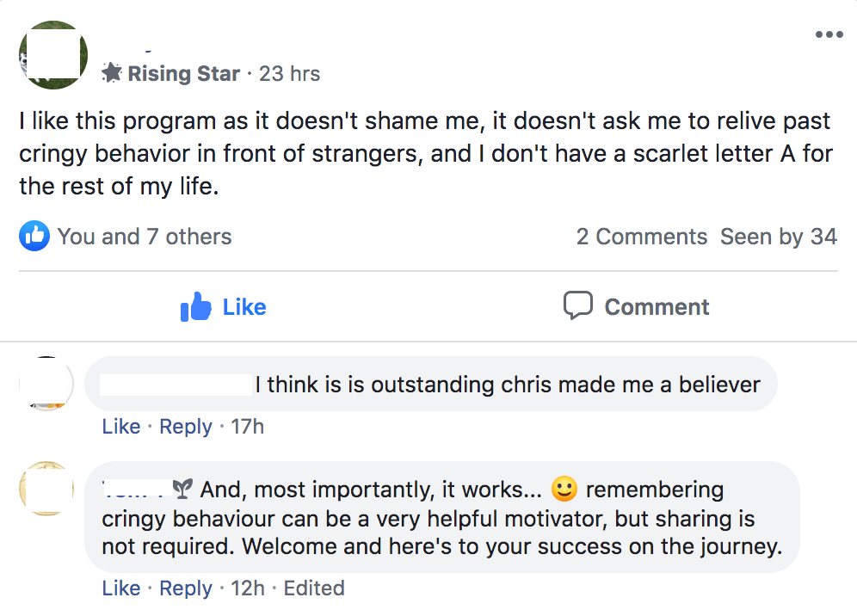Click the Comment button label
The height and width of the screenshot is (616, 857).
tap(657, 306)
